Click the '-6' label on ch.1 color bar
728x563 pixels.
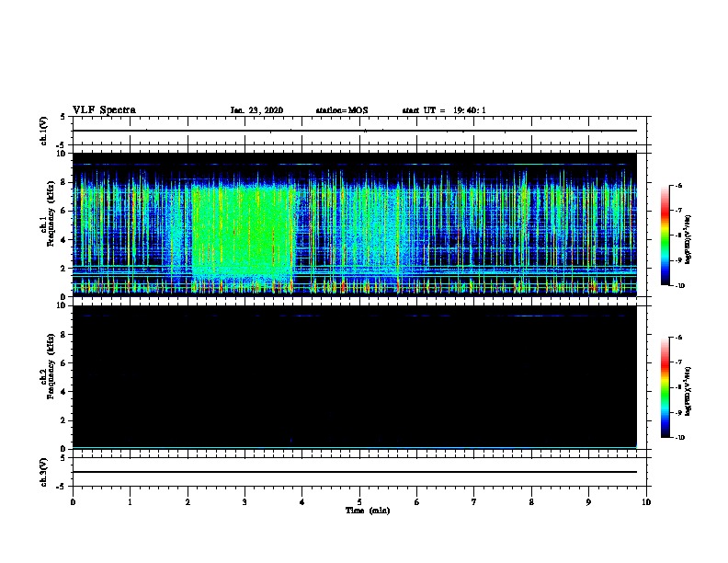[x=678, y=185]
